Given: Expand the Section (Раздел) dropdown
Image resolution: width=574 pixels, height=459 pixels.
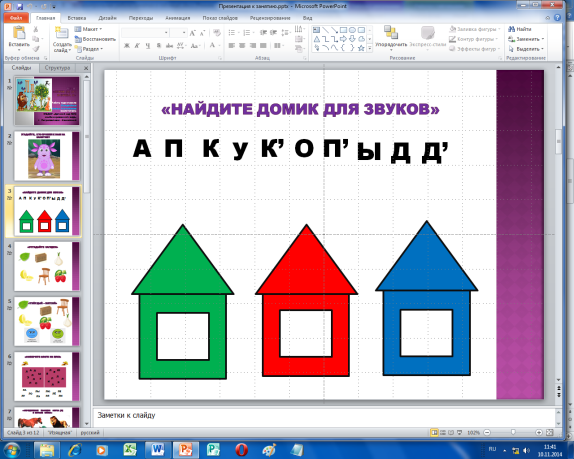Looking at the screenshot, I should coord(89,49).
